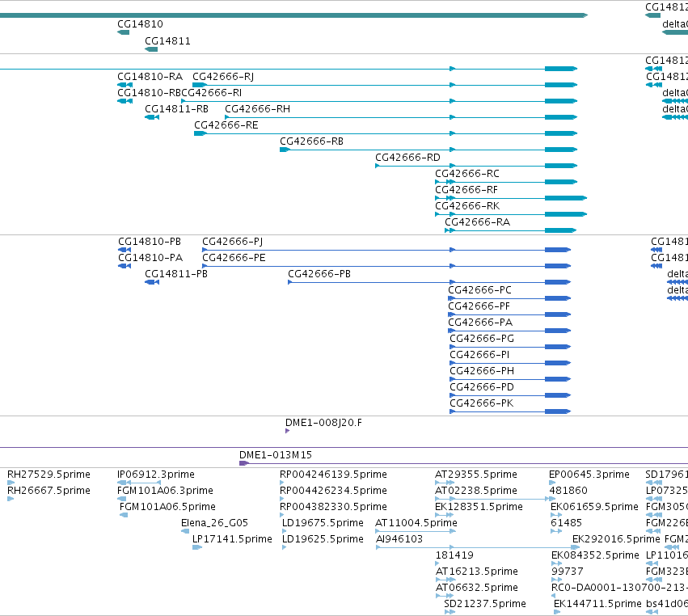Click the EK084352.5prime EST label
Image resolution: width=688 pixels, height=616 pixels.
click(595, 556)
